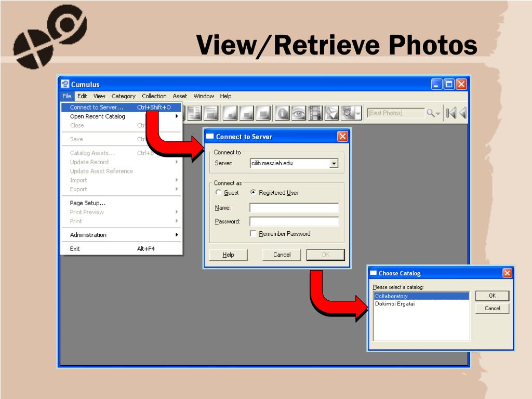Select the preview view toolbar icon
Image resolution: width=532 pixels, height=399 pixels.
[211, 113]
